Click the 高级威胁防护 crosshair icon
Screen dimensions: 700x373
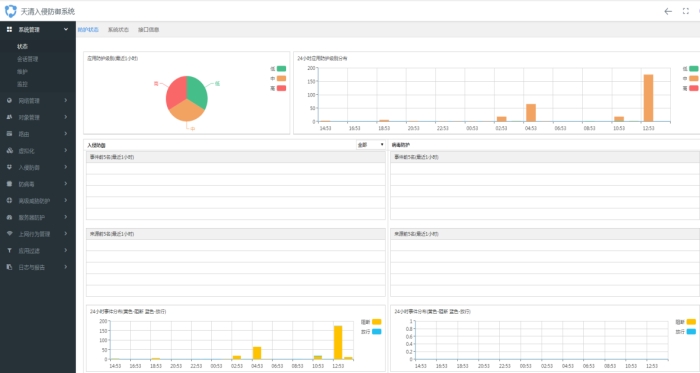[9, 200]
